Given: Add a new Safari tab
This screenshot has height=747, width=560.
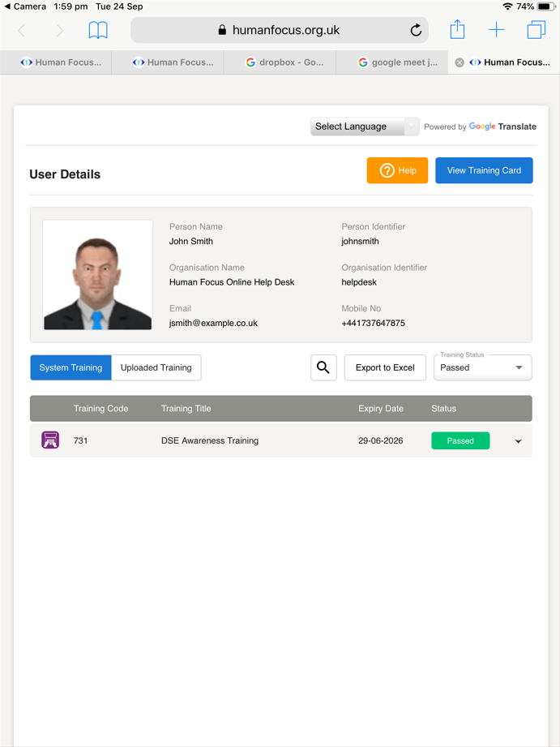Looking at the screenshot, I should click(x=496, y=30).
